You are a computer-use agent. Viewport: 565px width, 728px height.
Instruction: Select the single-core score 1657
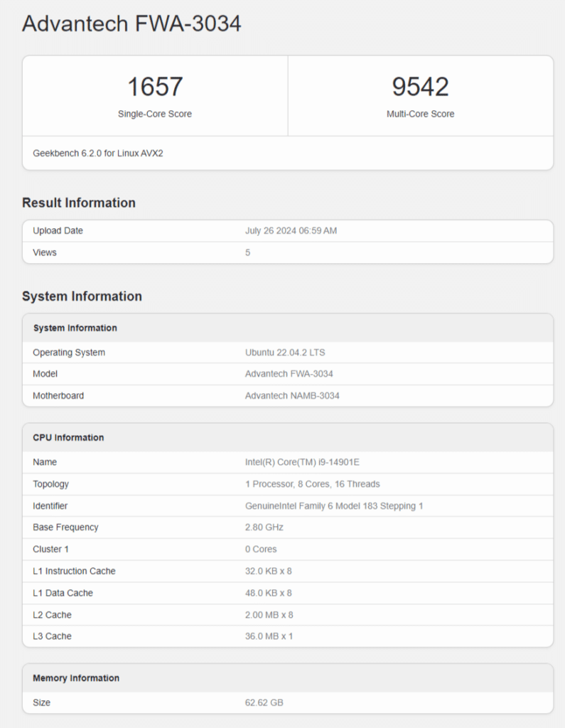155,87
